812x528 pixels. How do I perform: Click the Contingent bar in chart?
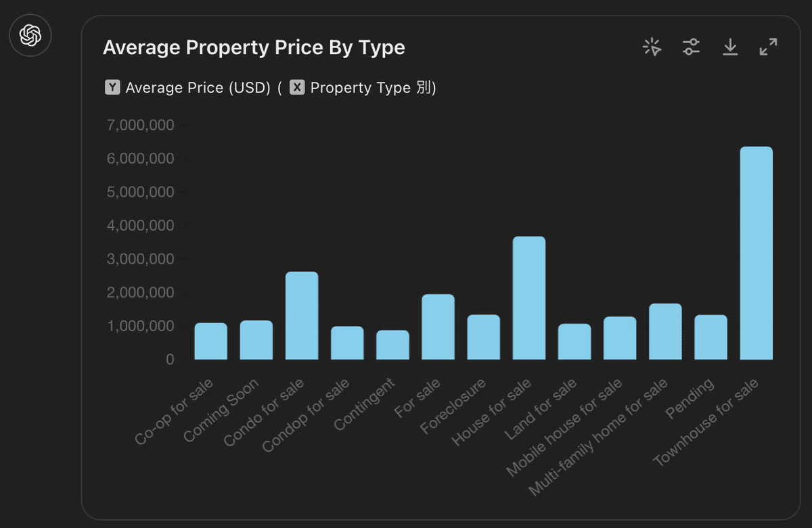click(x=392, y=345)
